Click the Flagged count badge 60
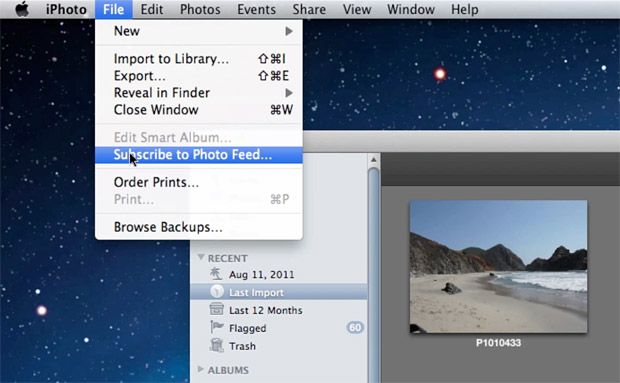 (x=355, y=328)
